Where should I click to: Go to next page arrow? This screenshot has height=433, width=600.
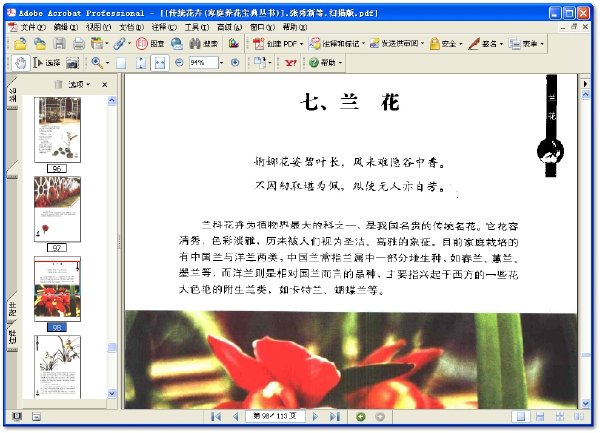pyautogui.click(x=315, y=416)
